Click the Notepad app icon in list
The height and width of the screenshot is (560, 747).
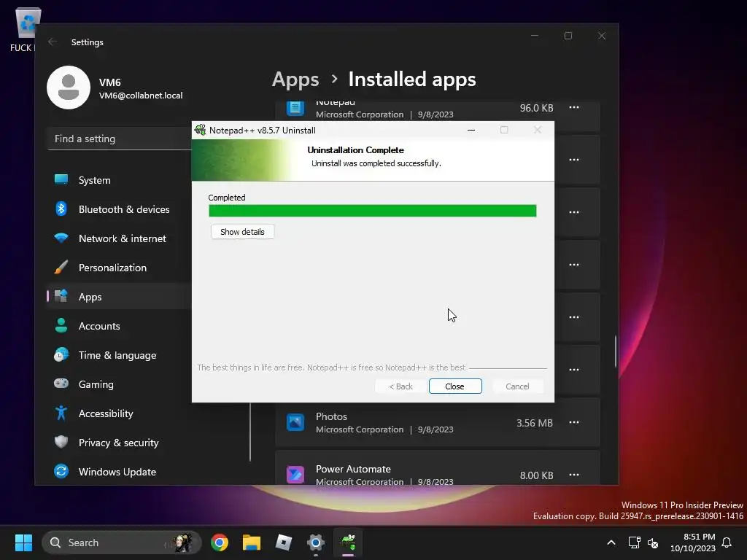295,108
